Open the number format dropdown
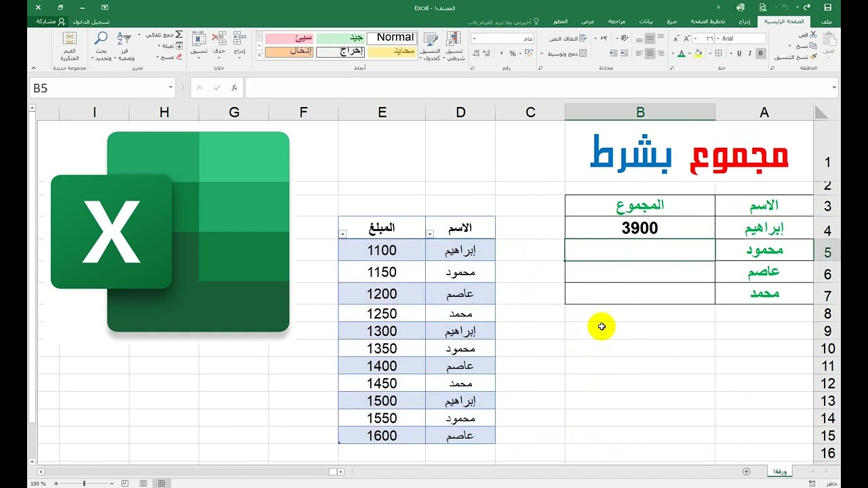This screenshot has height=488, width=868. (x=475, y=39)
